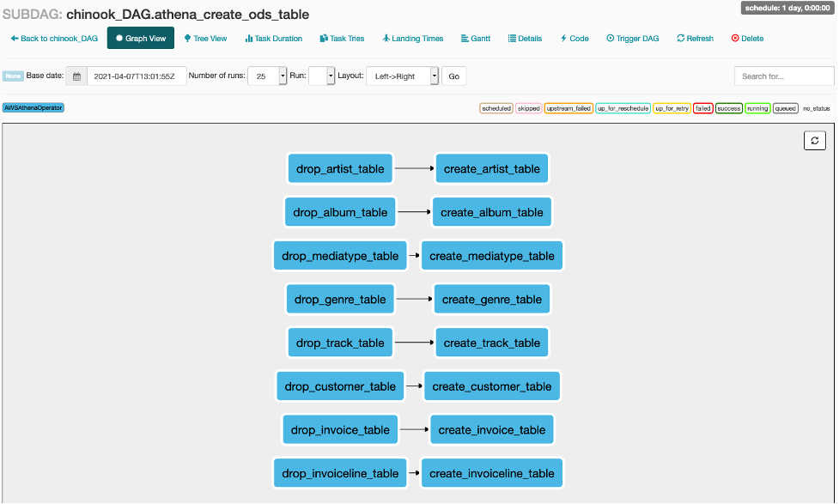Viewport: 839px width, 504px height.
Task: Click the Search for input field
Action: pyautogui.click(x=783, y=76)
